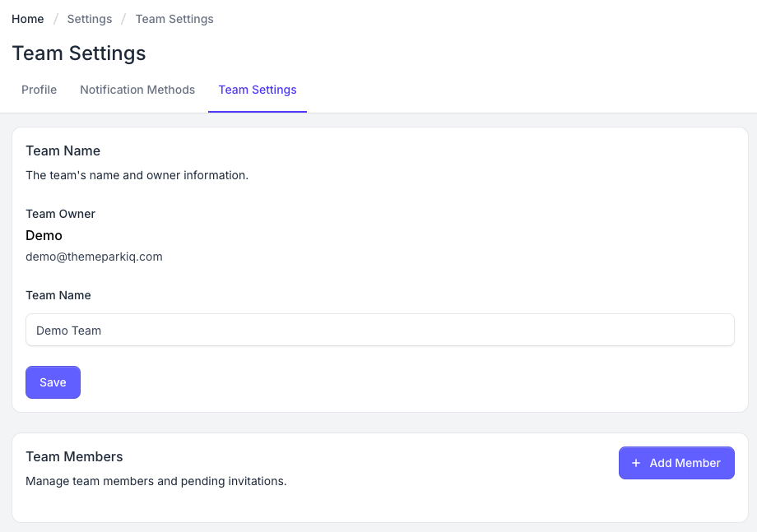Click the Team Settings breadcrumb item
The width and height of the screenshot is (757, 532).
174,19
